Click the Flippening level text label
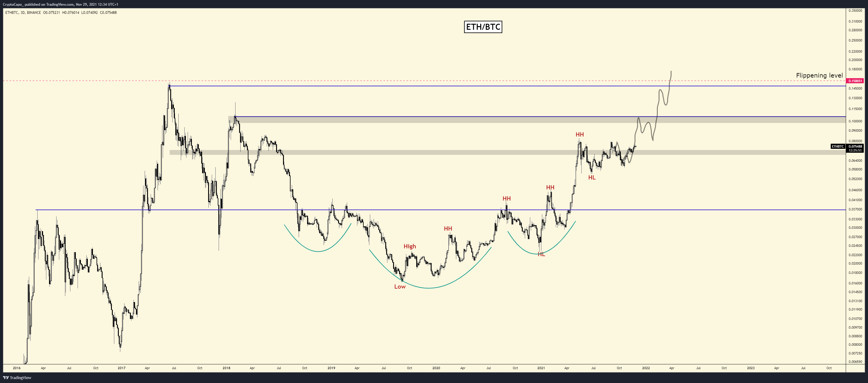Image resolution: width=868 pixels, height=383 pixels. [819, 75]
